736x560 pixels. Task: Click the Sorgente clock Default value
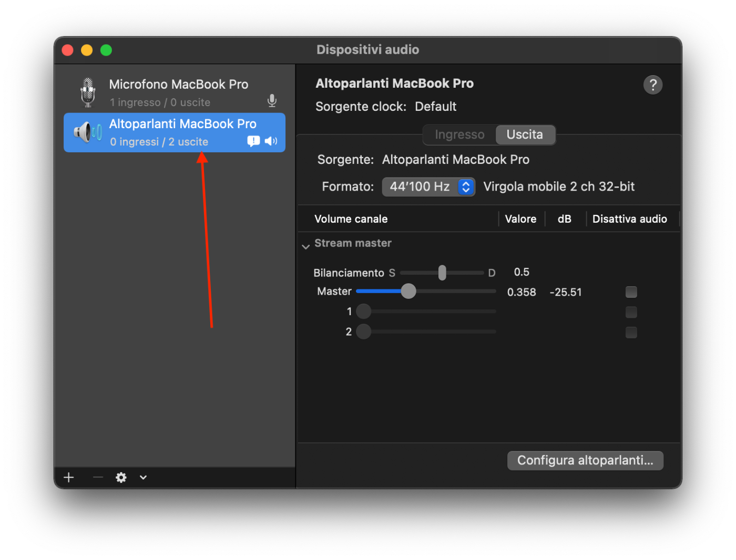(436, 107)
